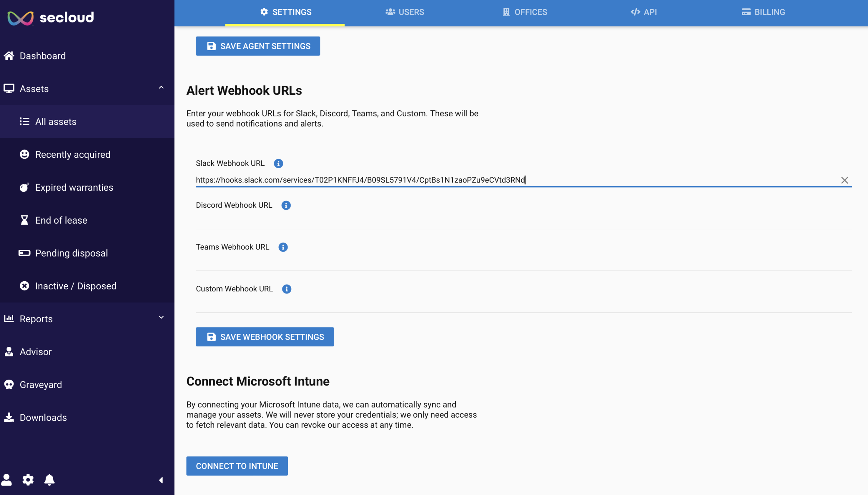Click the secloud logo
Viewport: 868px width, 495px height.
[51, 18]
